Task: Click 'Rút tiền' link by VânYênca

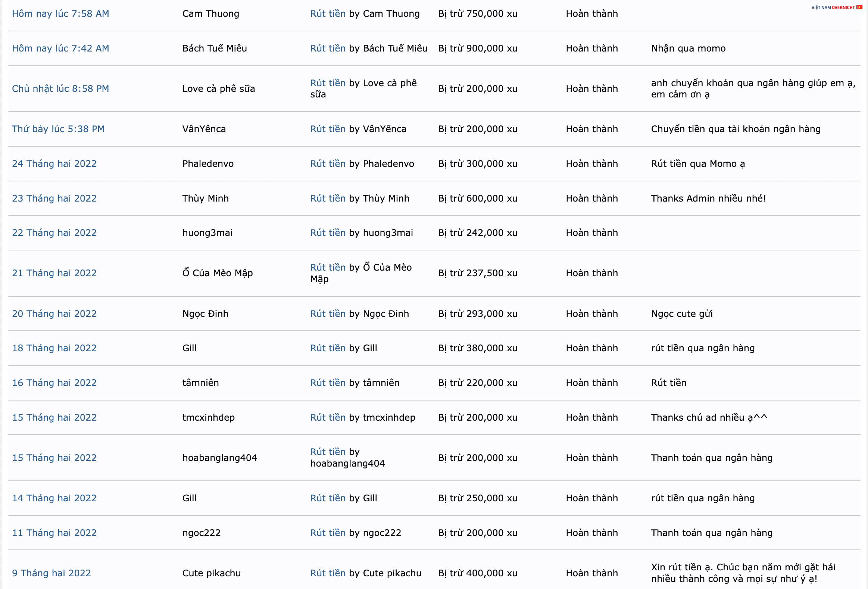Action: point(328,129)
